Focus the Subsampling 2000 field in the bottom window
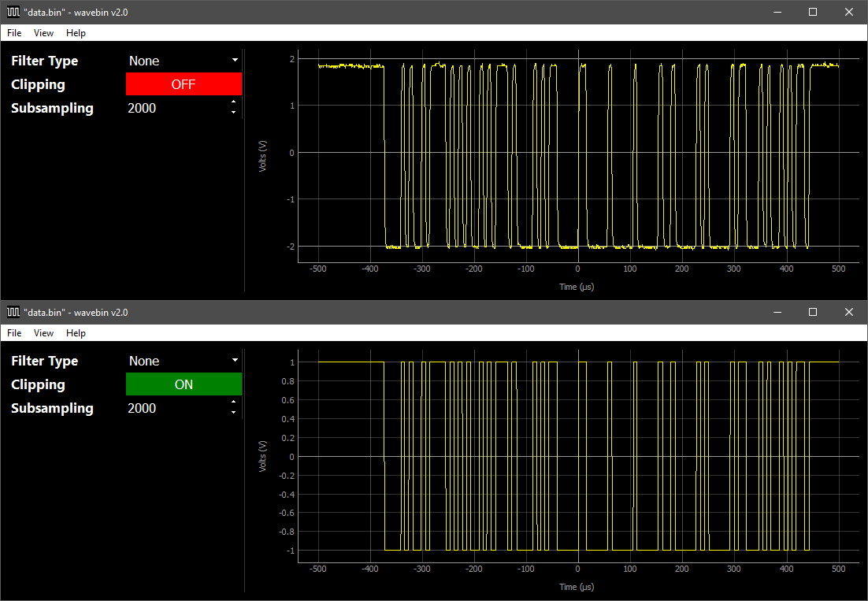The width and height of the screenshot is (868, 601). 175,408
